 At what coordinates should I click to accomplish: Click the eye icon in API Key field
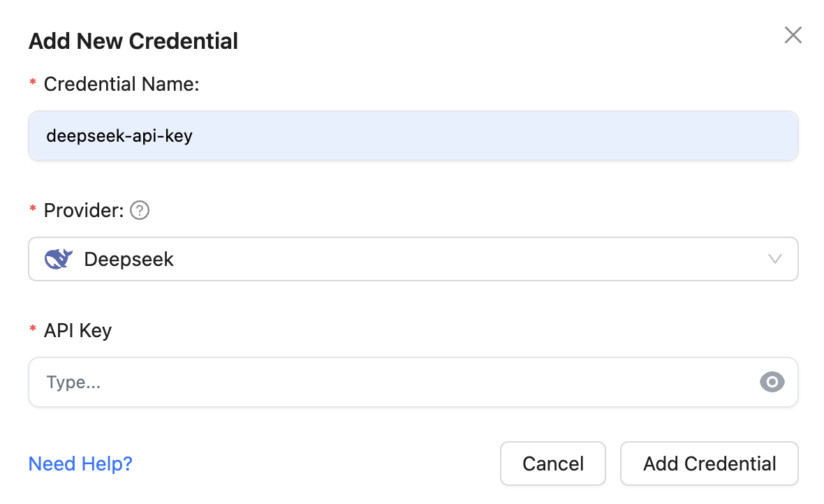pyautogui.click(x=772, y=382)
